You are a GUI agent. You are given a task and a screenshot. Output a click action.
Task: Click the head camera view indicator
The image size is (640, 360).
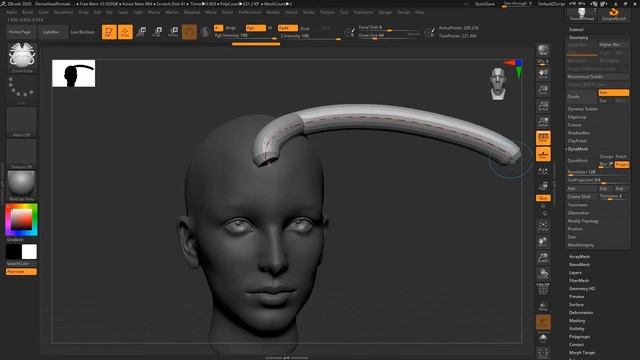498,84
